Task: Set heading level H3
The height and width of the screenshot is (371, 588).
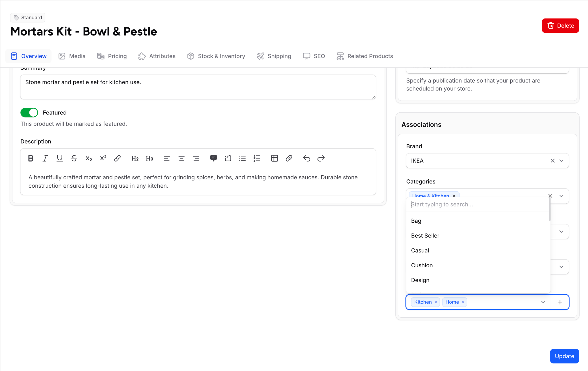Action: pyautogui.click(x=149, y=158)
